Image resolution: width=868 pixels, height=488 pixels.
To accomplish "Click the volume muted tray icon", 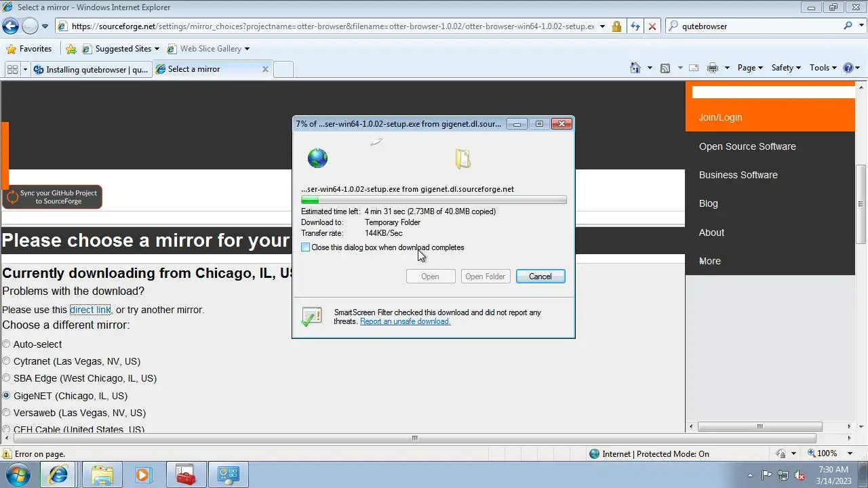I will point(800,475).
